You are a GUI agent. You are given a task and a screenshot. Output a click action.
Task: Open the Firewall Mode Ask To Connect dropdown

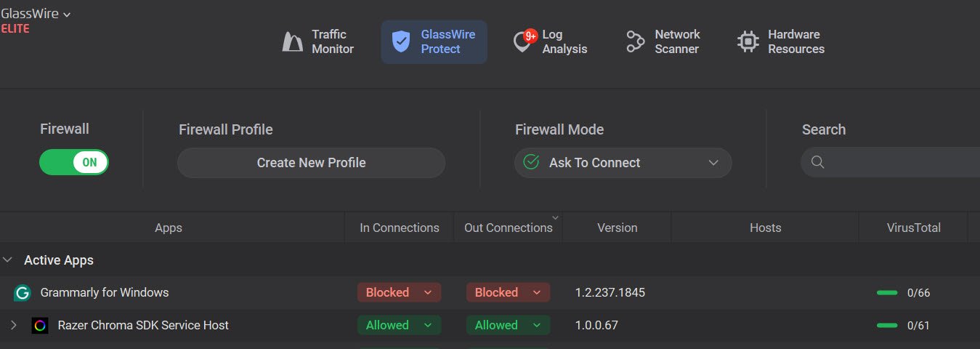(x=623, y=163)
